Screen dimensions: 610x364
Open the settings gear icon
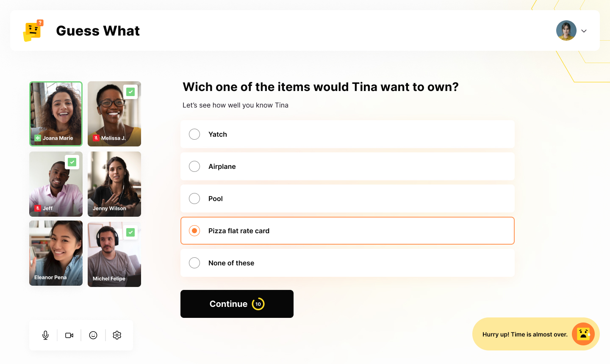coord(117,335)
